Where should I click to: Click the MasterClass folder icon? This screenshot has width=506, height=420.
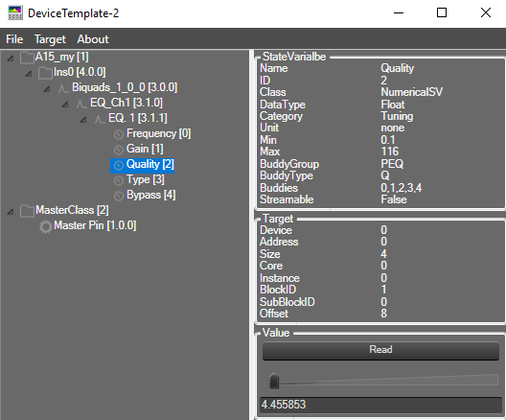27,211
